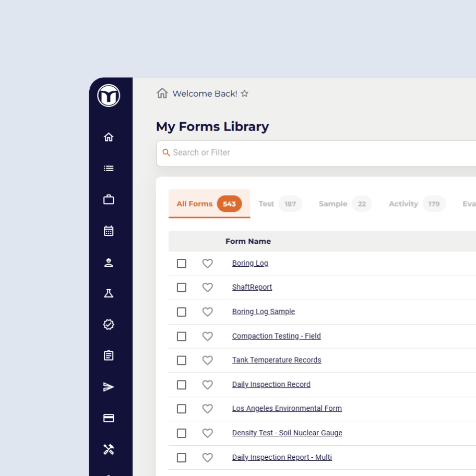Click the home icon in the sidebar
The width and height of the screenshot is (476, 476).
pos(109,137)
